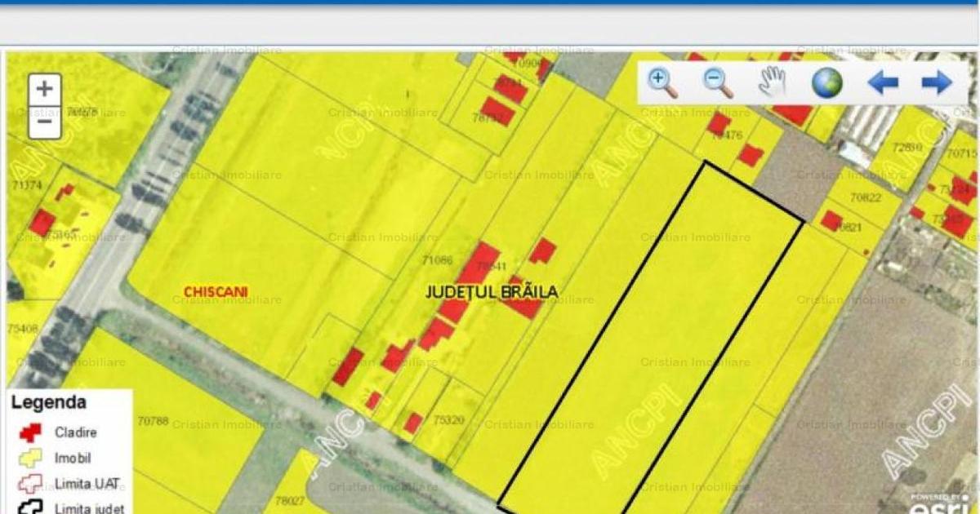Click the Limita judet legend symbol

pos(30,507)
